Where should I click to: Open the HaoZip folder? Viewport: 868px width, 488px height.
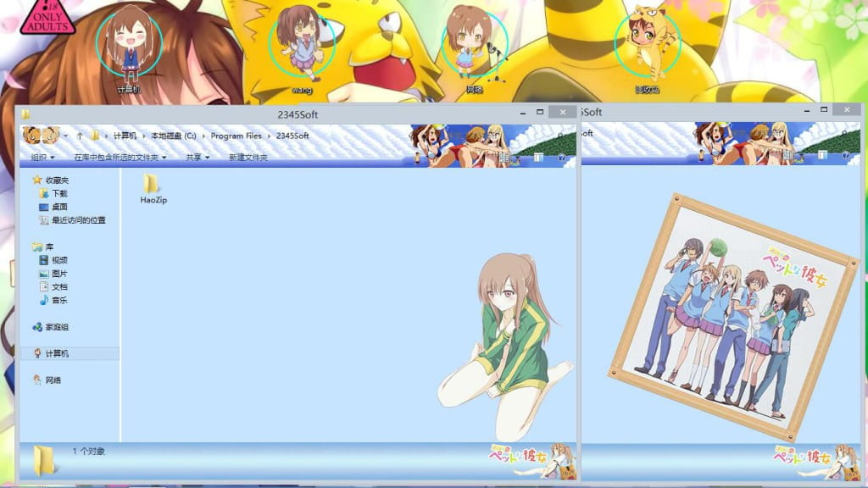click(x=151, y=188)
